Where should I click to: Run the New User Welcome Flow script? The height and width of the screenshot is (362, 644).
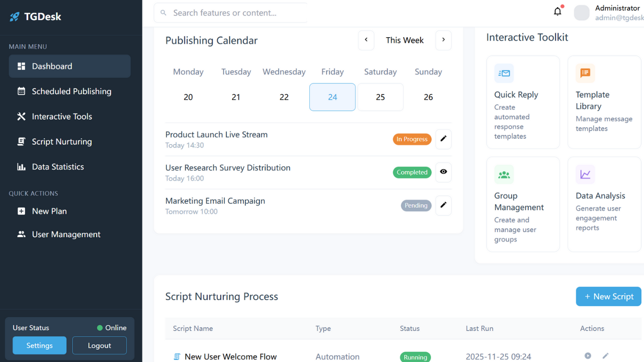(588, 356)
